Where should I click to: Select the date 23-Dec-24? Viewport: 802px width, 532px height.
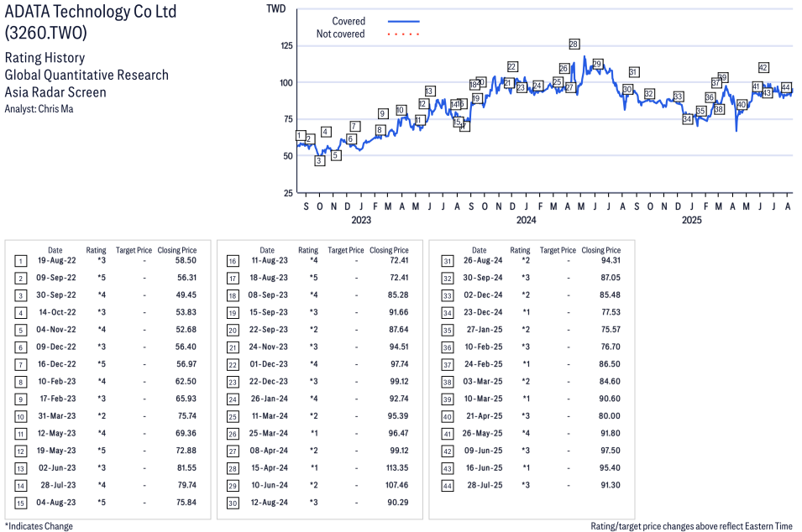point(483,312)
